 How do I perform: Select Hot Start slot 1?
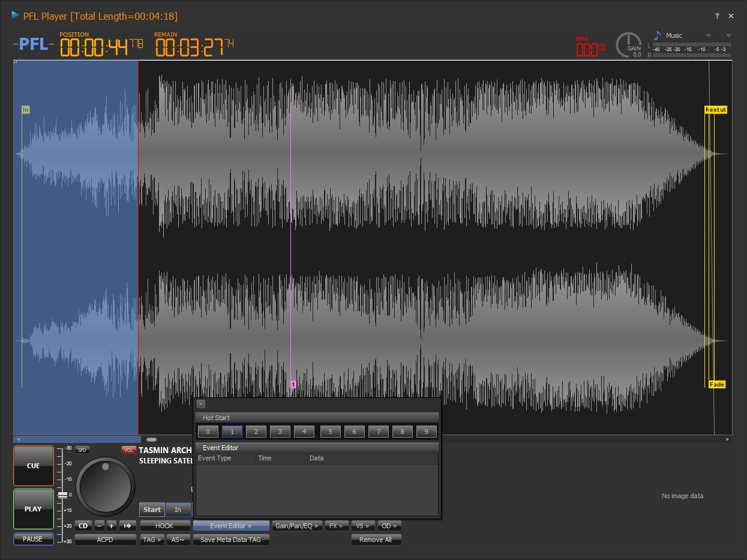point(232,432)
